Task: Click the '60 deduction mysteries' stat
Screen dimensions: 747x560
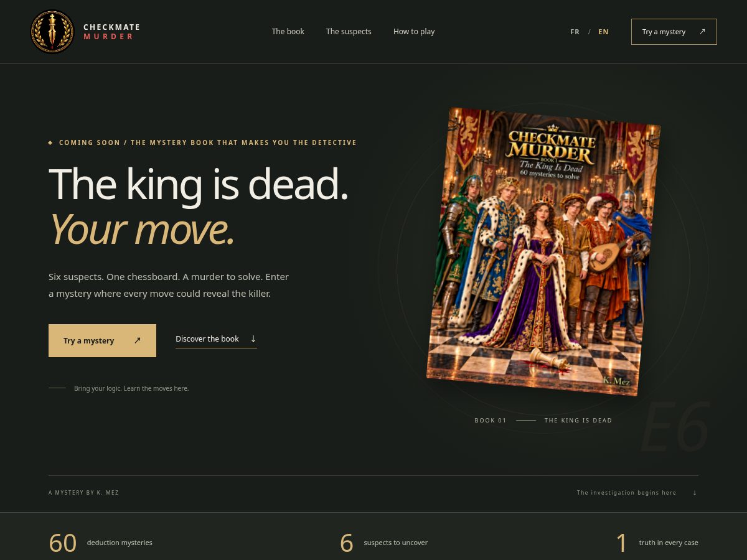Action: [x=100, y=543]
